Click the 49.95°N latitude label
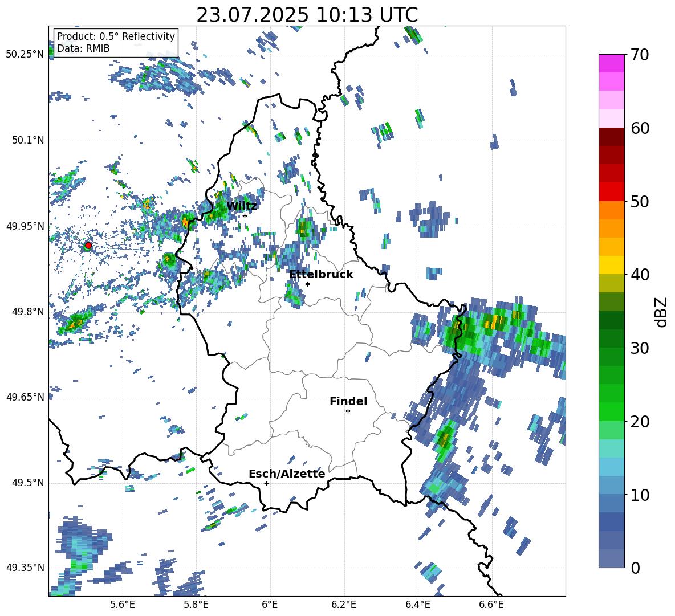 (25, 226)
